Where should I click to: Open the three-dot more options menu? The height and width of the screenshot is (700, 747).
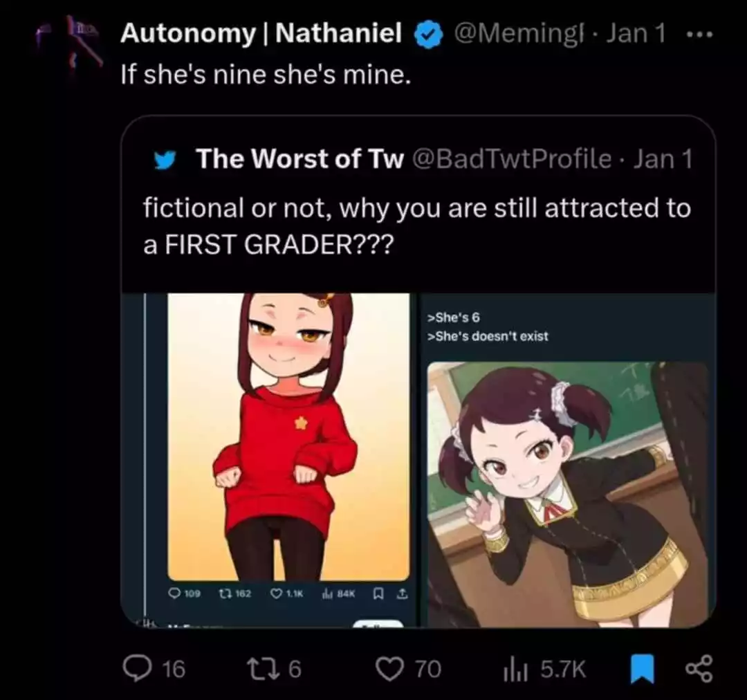(700, 35)
